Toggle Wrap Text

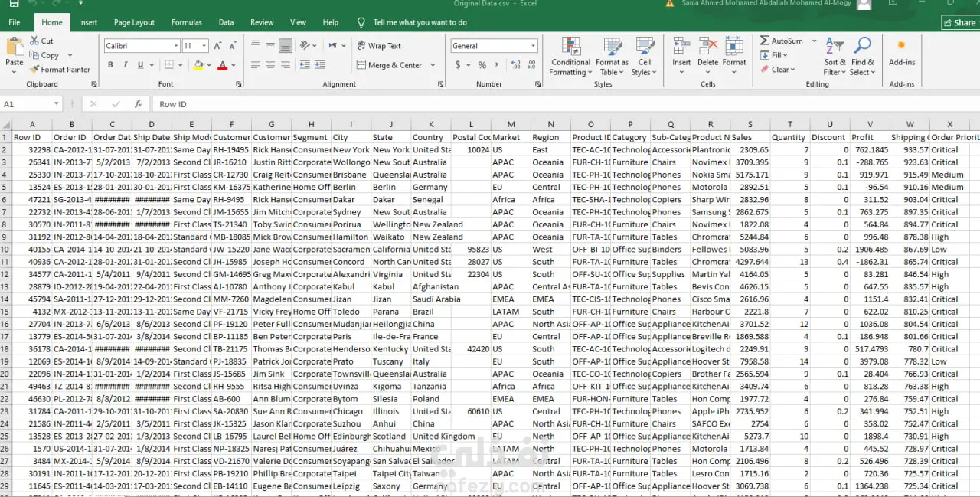pyautogui.click(x=379, y=46)
